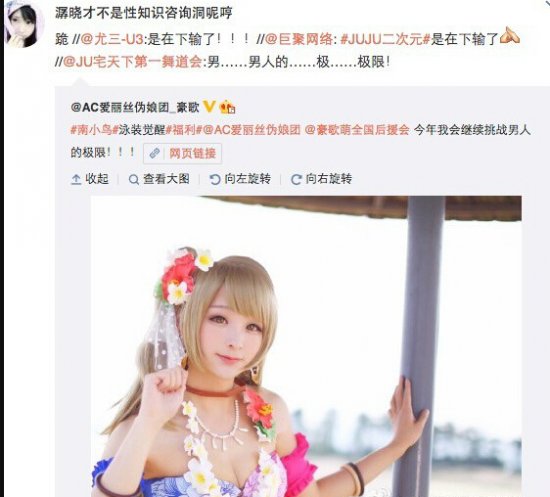Click the membership crown badge icon
This screenshot has height=497, width=550.
(227, 107)
